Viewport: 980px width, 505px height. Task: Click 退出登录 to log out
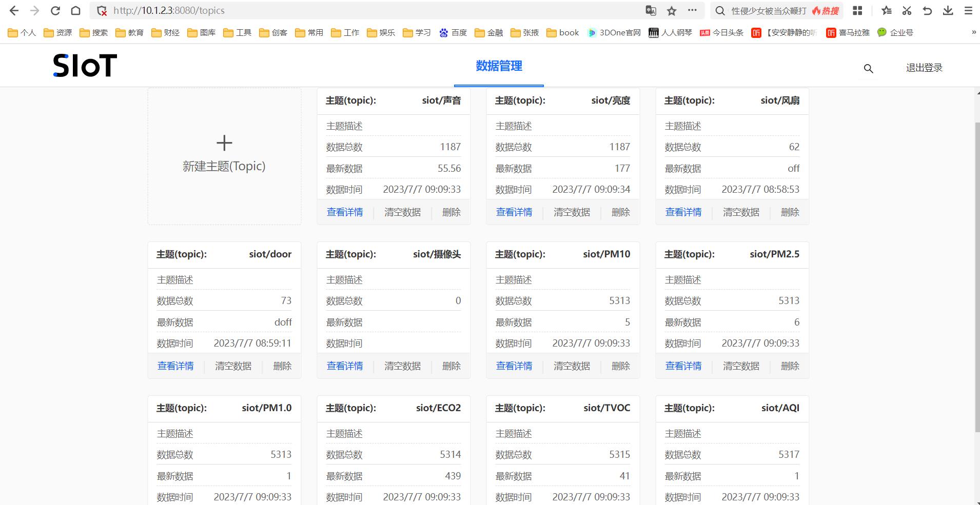(924, 68)
